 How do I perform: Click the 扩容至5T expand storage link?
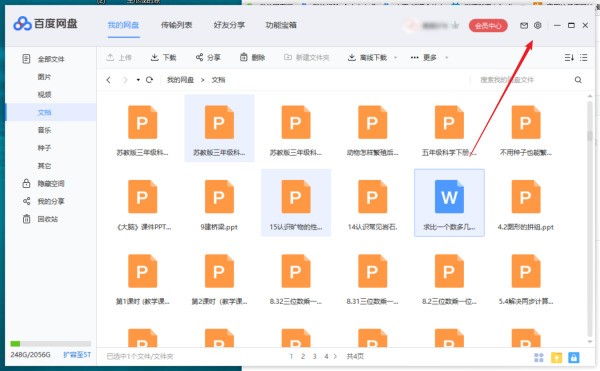tap(77, 355)
